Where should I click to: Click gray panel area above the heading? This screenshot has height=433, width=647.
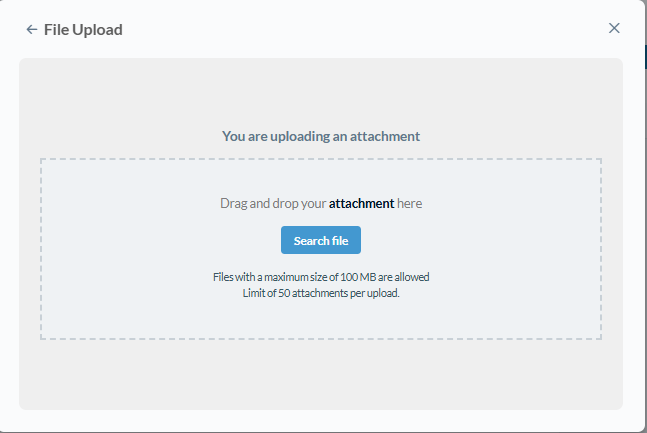point(321,93)
